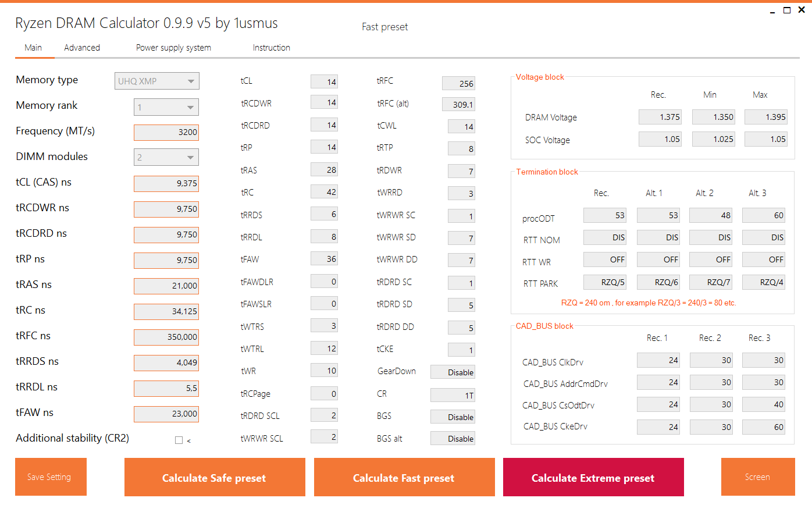Open the Advanced tab
This screenshot has height=512, width=812.
tap(82, 48)
